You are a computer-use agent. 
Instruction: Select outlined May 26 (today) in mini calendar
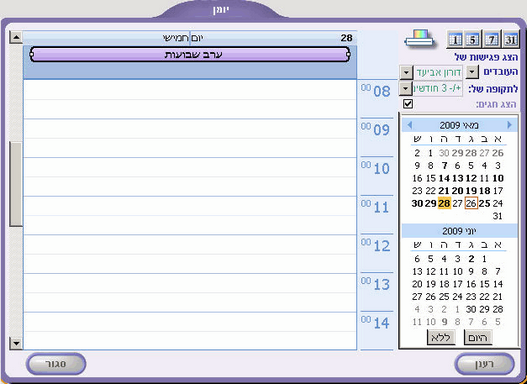coord(471,203)
